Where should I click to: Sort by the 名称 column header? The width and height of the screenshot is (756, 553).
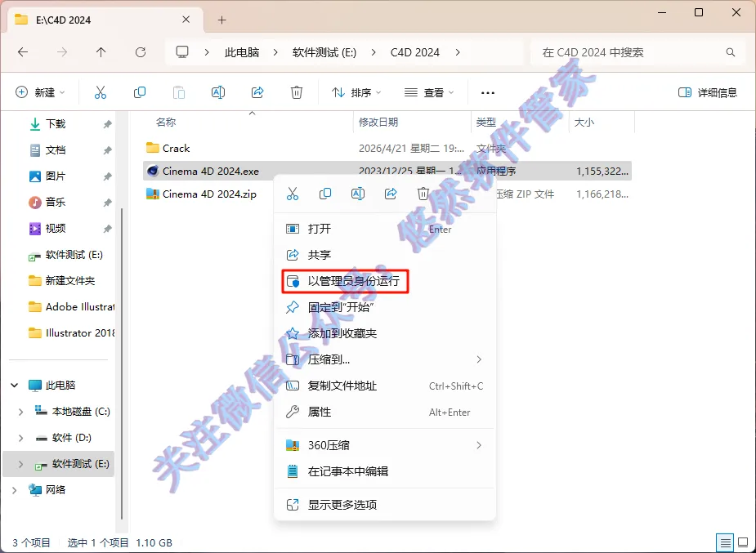pyautogui.click(x=248, y=123)
